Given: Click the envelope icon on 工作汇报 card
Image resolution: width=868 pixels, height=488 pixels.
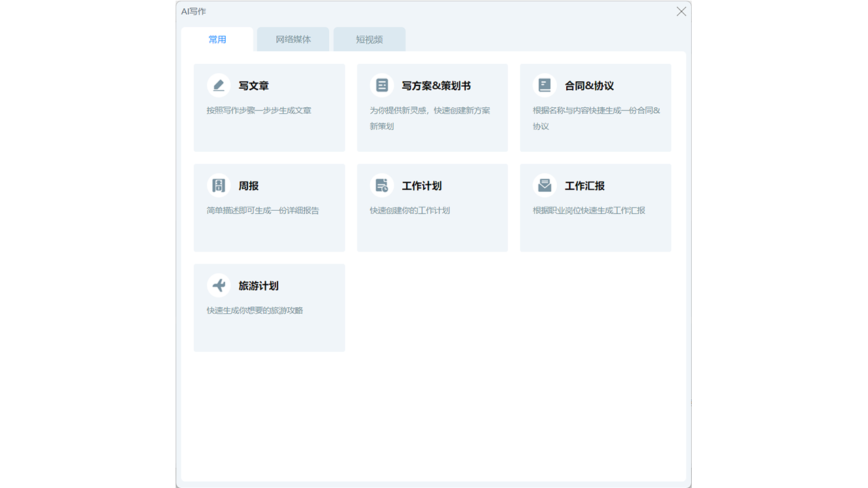Looking at the screenshot, I should (545, 185).
